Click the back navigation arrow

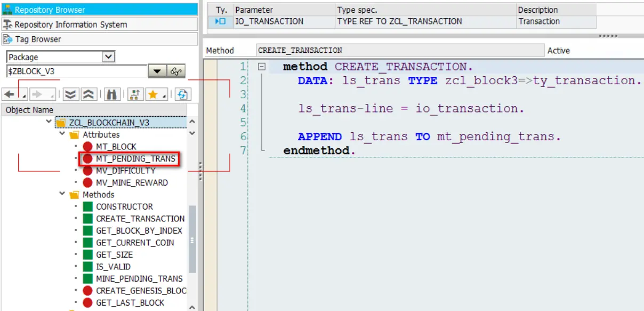coord(9,94)
